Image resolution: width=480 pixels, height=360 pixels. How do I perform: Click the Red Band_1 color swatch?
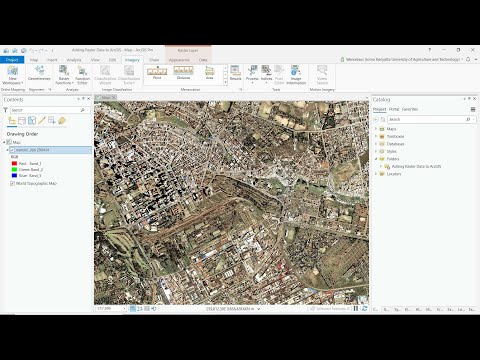tap(14, 164)
